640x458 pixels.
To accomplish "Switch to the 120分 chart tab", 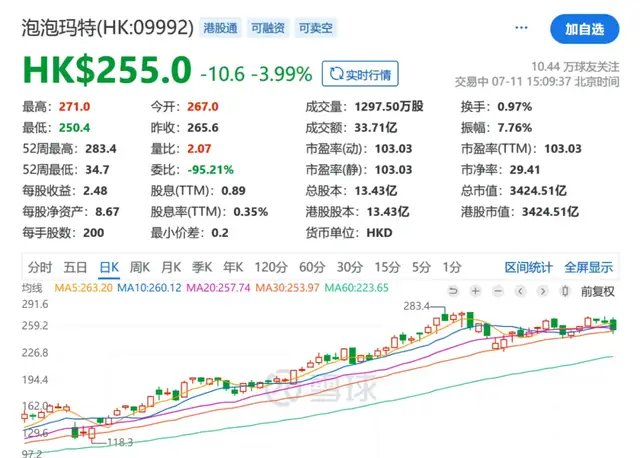I will (x=271, y=267).
